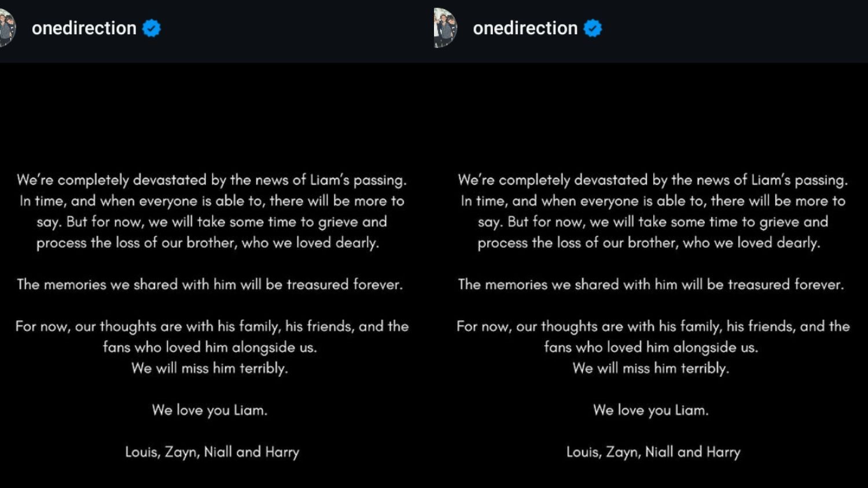
Task: Click "The memories we shared" line, right post
Action: (x=650, y=284)
